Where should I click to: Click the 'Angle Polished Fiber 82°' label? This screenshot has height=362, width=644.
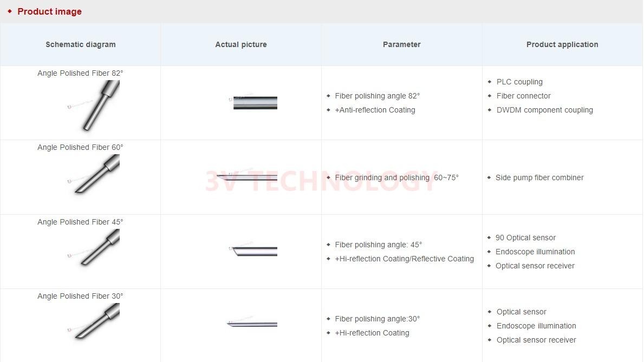80,73
